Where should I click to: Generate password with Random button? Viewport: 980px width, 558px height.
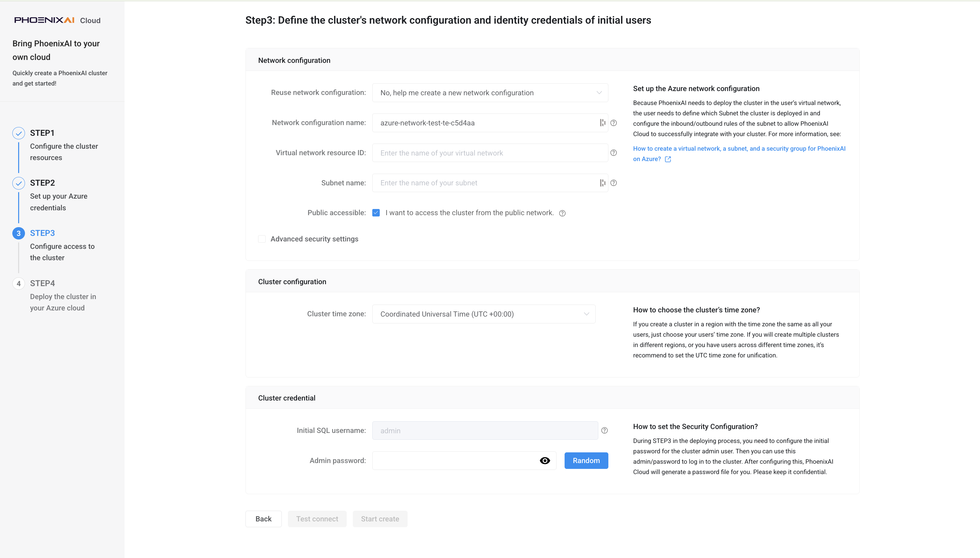coord(586,461)
